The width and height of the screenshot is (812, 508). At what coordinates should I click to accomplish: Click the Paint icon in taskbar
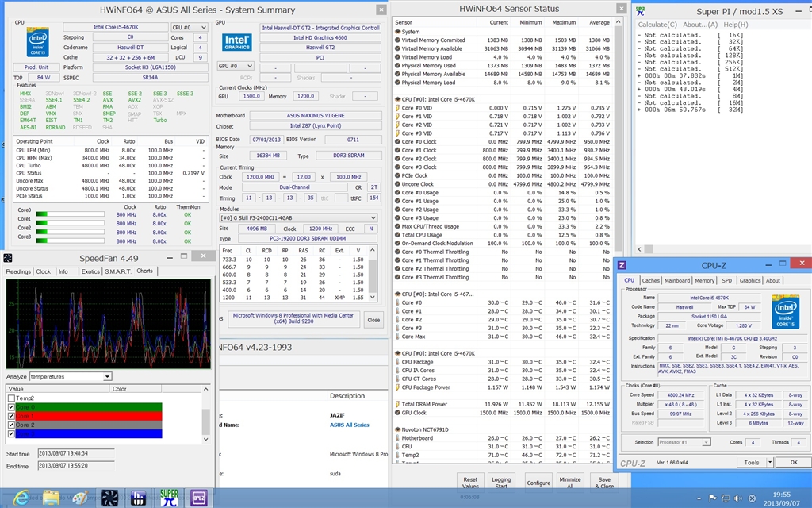tap(80, 497)
